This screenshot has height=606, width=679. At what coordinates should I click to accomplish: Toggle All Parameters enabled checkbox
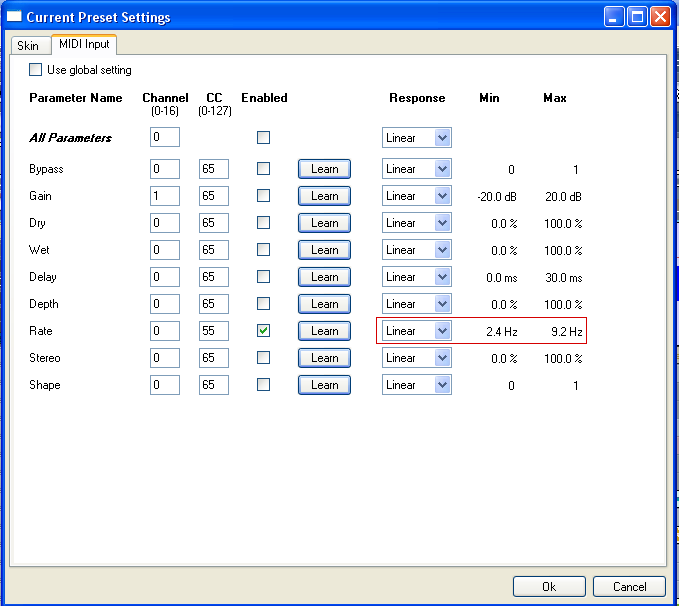pos(263,137)
